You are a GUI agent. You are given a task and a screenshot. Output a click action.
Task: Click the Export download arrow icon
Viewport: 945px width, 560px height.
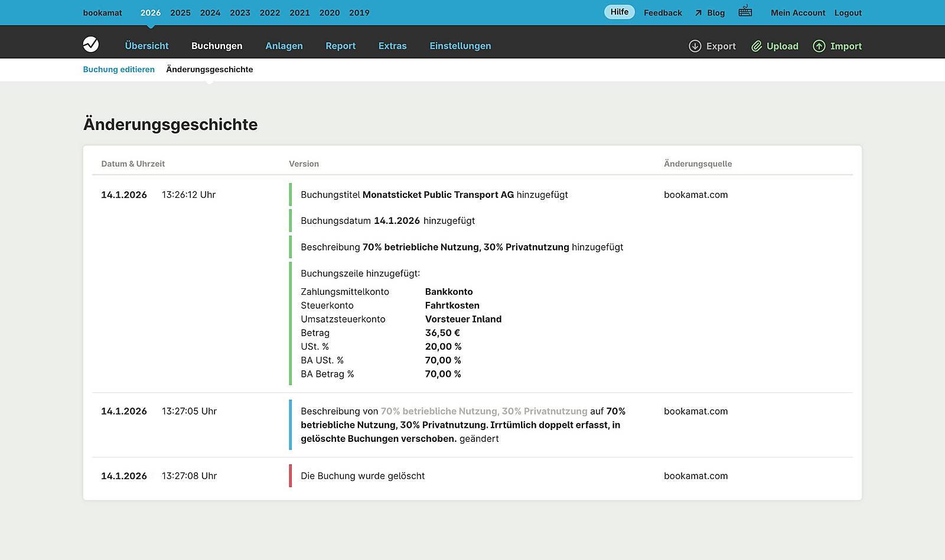point(695,46)
